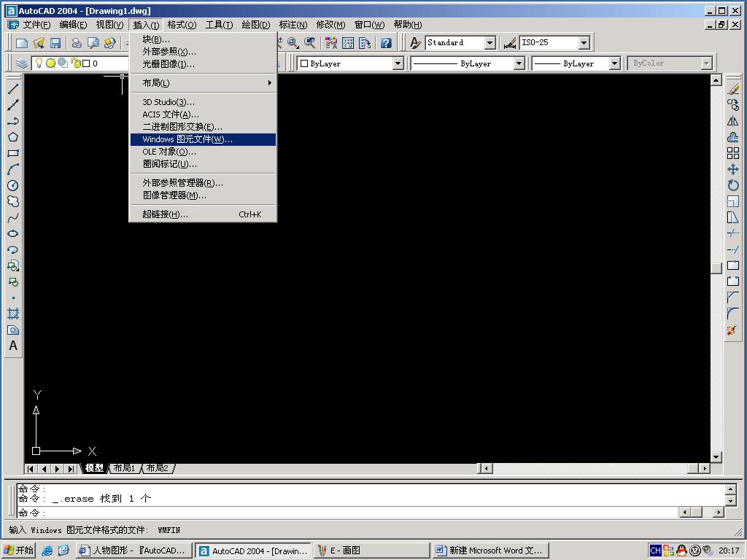Select the Revision Cloud tool

coord(13,201)
